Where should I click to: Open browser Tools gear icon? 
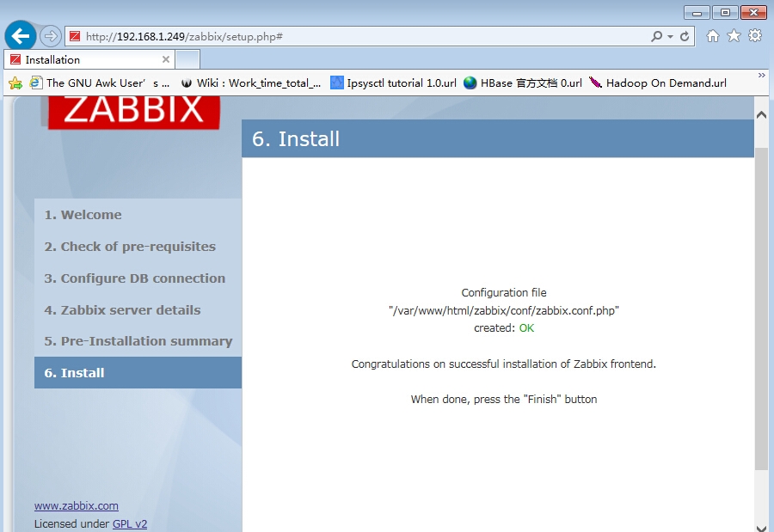point(755,35)
